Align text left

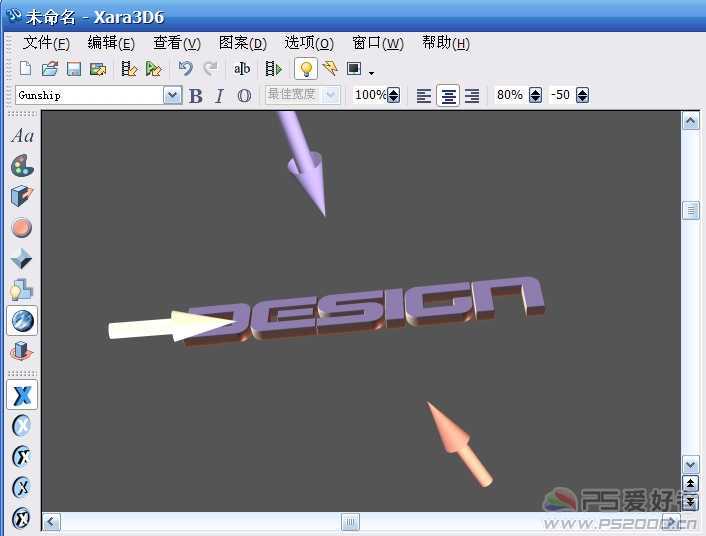tap(424, 95)
